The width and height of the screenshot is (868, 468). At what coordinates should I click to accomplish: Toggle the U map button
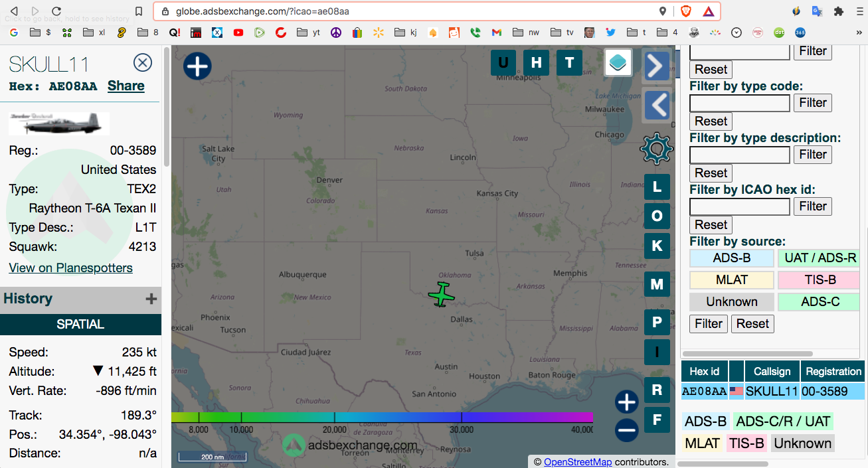pyautogui.click(x=503, y=63)
